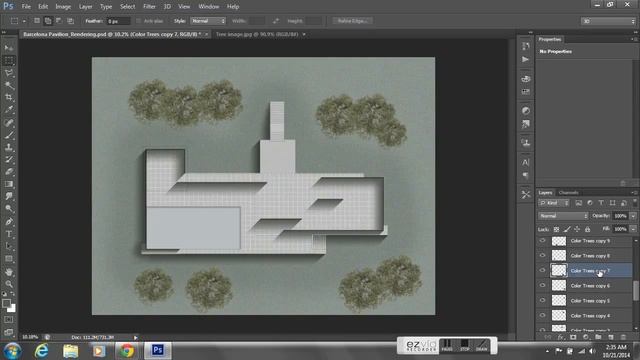Screen dimensions: 640x360
Task: Select the Rectangular Marquee tool
Action: pos(9,60)
